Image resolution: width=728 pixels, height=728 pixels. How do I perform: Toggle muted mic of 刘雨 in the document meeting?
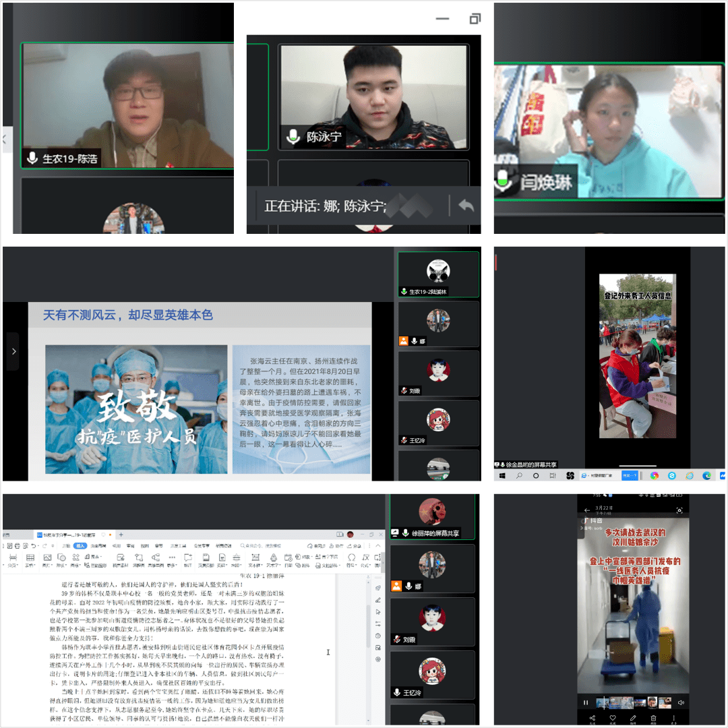(397, 639)
